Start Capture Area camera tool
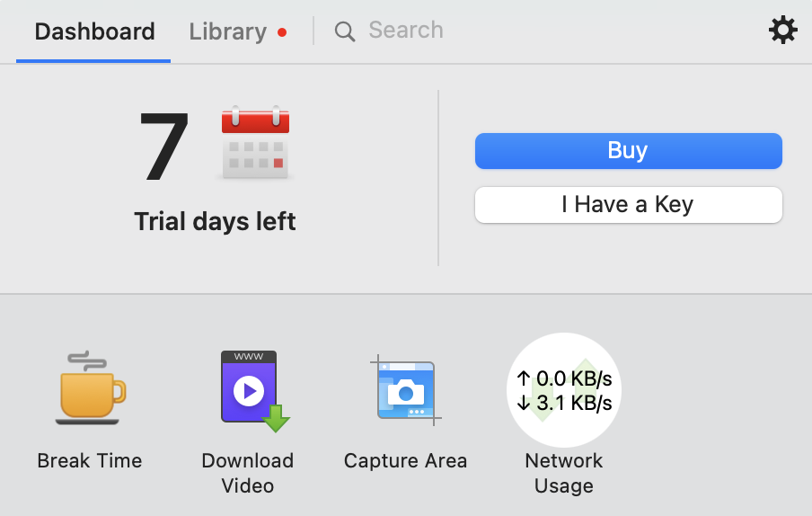The width and height of the screenshot is (812, 516). (406, 390)
